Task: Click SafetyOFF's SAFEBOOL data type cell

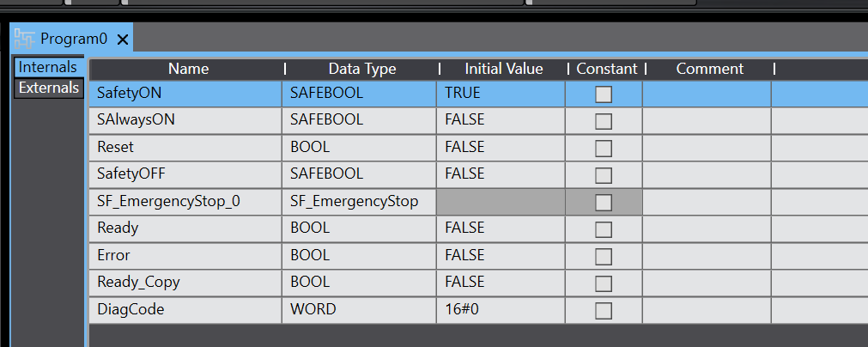Action: pos(359,174)
